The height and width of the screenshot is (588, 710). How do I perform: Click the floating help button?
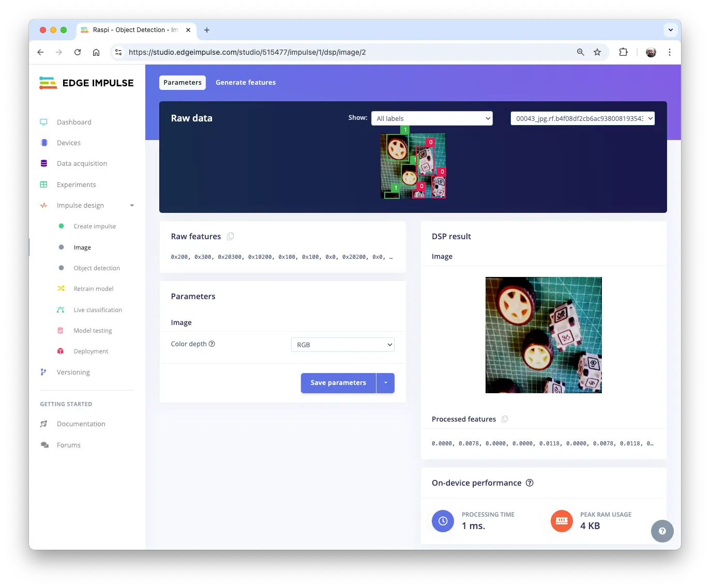[x=662, y=531]
